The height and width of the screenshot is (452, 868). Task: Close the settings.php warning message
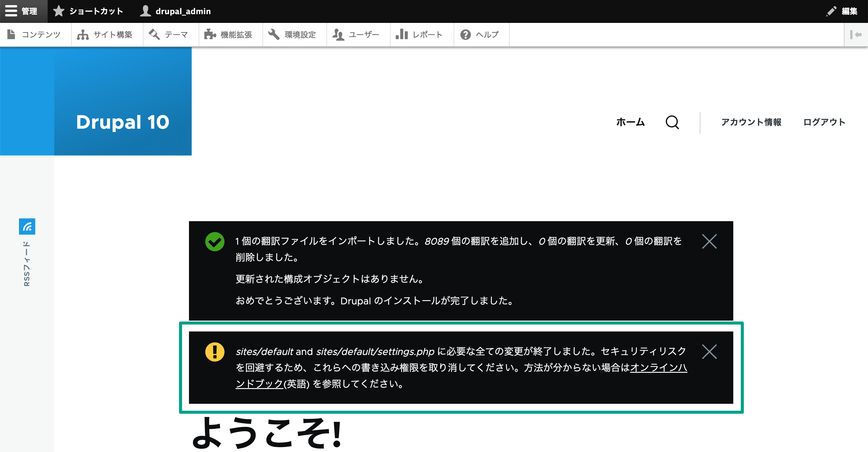(709, 352)
